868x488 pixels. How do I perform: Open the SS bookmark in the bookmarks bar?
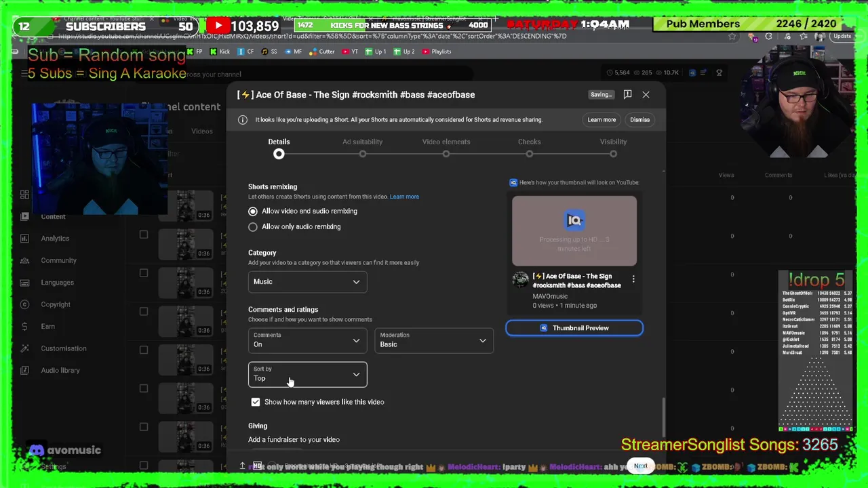tap(269, 52)
